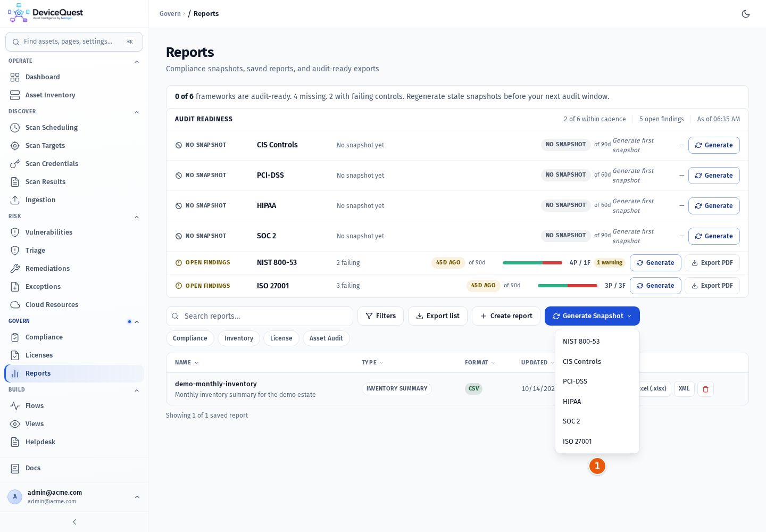Open Remediations wrench icon
The image size is (766, 532).
pos(15,269)
